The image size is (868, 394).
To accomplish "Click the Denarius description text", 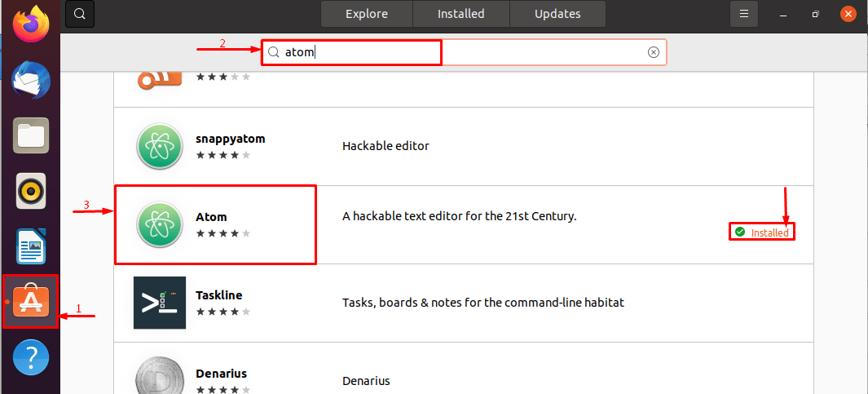I will point(367,381).
